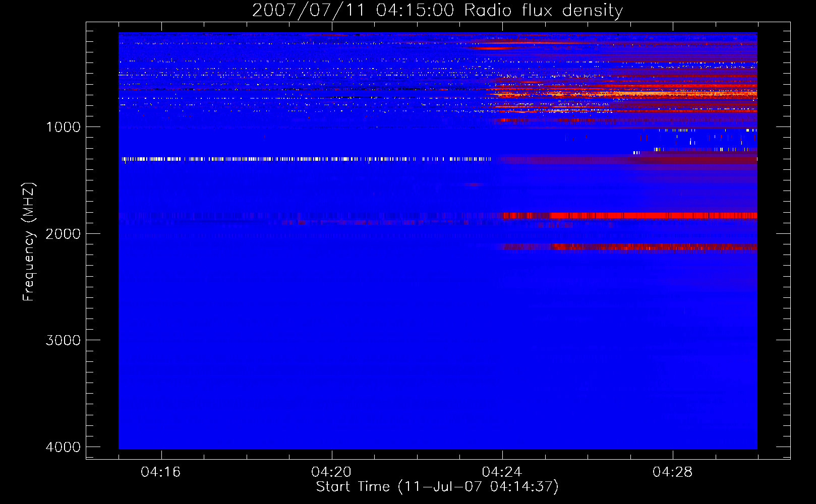Click the 04:28 time tick label
The width and height of the screenshot is (816, 504).
[673, 472]
